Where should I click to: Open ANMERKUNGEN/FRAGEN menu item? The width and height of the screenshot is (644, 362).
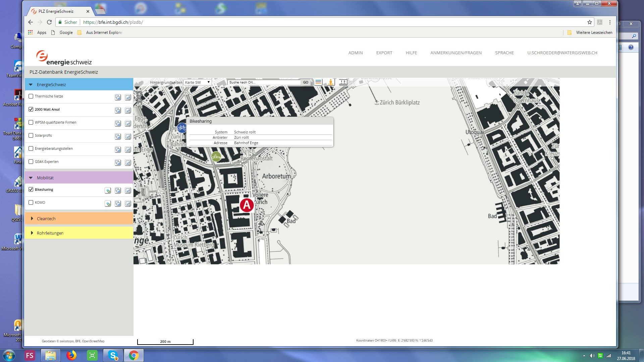[x=456, y=53]
